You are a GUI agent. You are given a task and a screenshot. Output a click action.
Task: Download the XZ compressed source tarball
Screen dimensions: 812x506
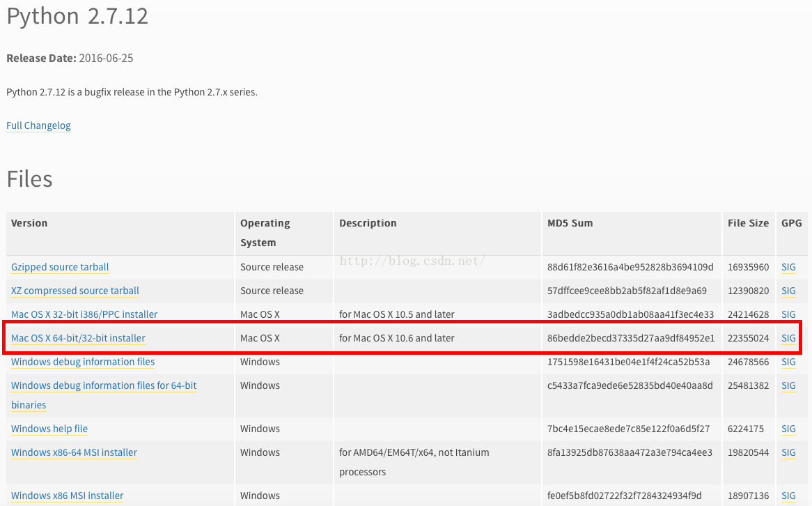(x=75, y=291)
